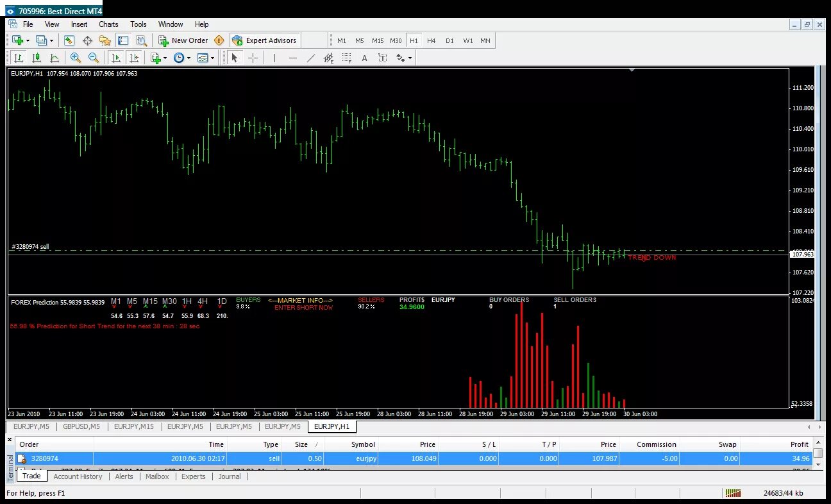Open the Strategy Tester magnifier icon
The height and width of the screenshot is (504, 831).
(142, 40)
